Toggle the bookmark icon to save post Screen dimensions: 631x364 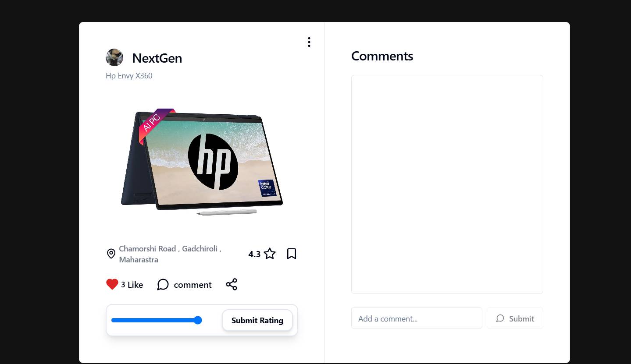[292, 254]
